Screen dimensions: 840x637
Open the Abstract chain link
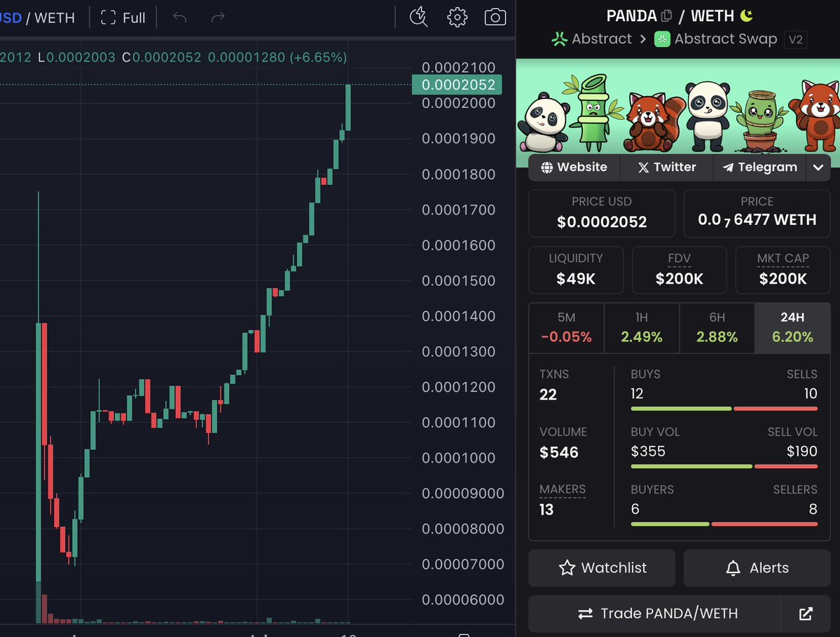click(x=592, y=39)
